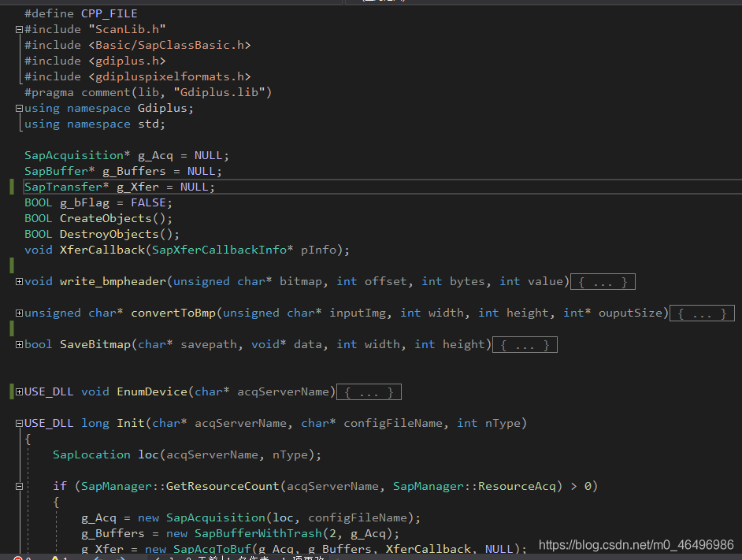Screen dimensions: 742x560
Task: Click the <gdiplus.h> include
Action: [x=127, y=61]
